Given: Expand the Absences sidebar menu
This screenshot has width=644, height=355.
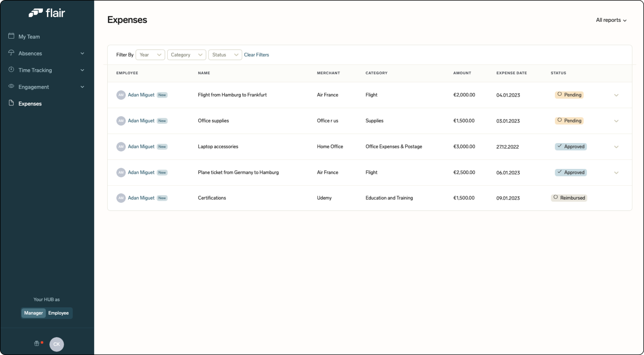Looking at the screenshot, I should [82, 53].
